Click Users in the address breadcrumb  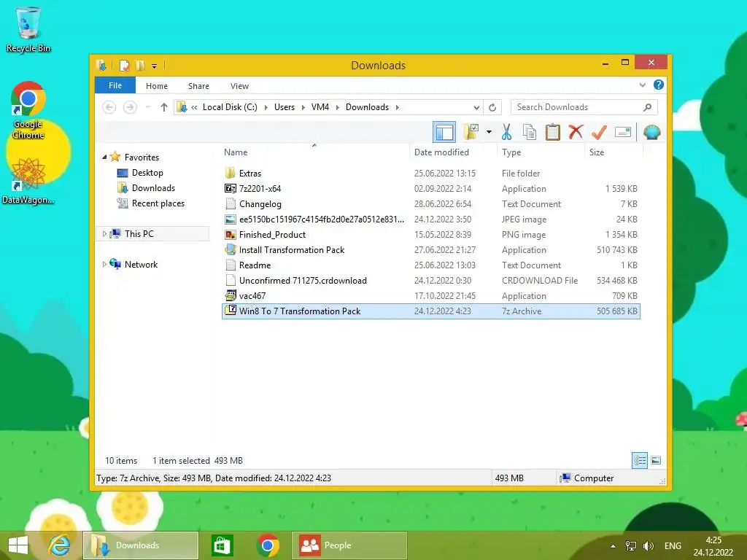pos(285,107)
